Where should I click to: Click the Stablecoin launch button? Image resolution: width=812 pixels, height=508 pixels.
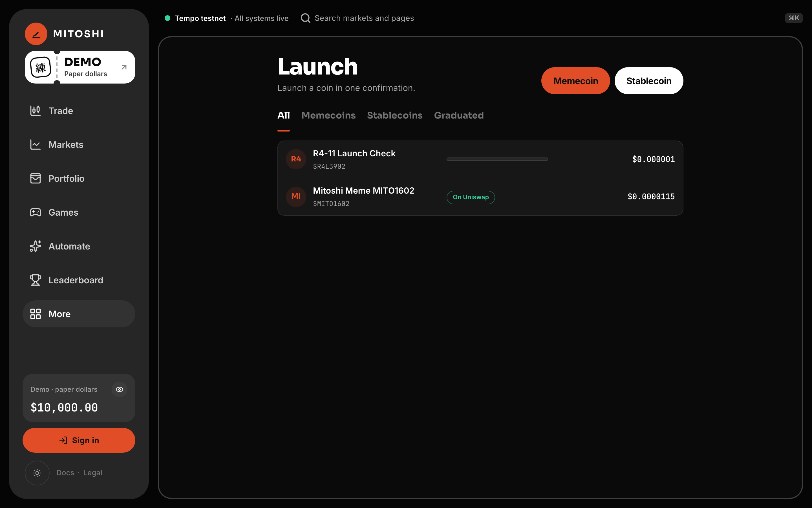648,81
